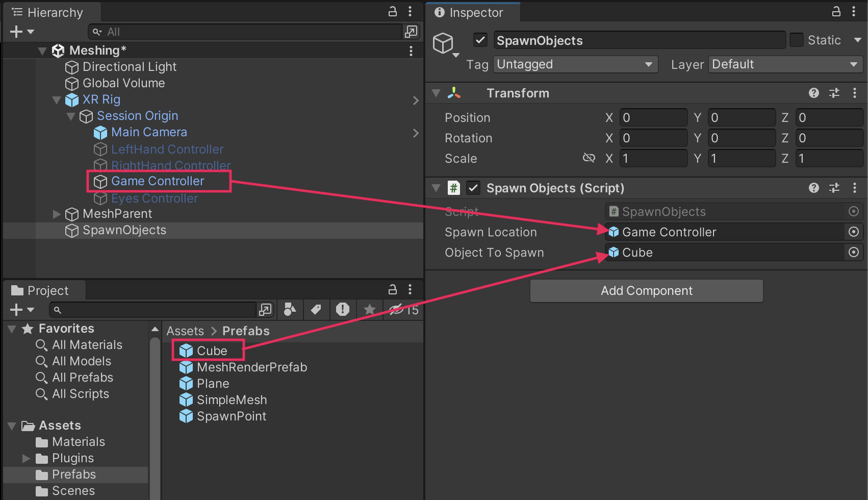Screen dimensions: 868x500
Task: Click the Favorites star filter icon
Action: pos(369,310)
